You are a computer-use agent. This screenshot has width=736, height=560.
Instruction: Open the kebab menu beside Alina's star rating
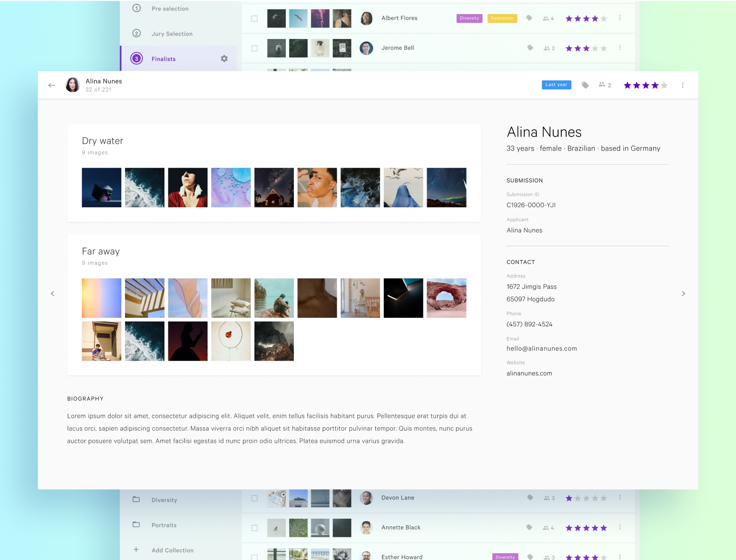[683, 85]
